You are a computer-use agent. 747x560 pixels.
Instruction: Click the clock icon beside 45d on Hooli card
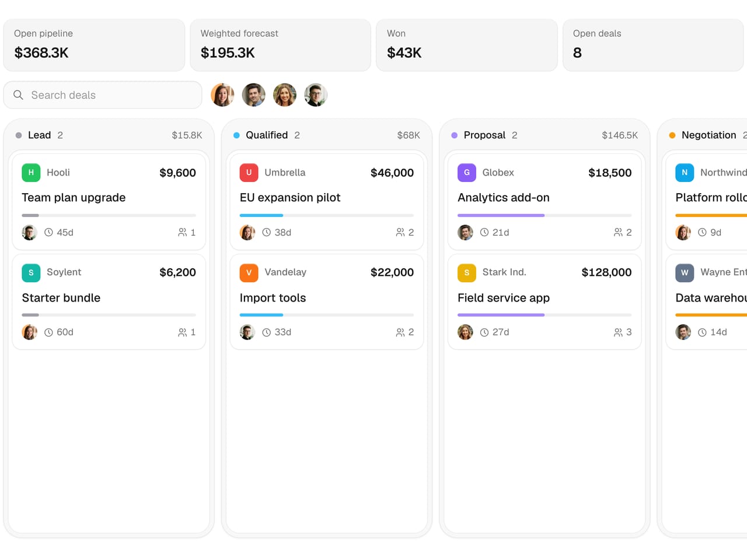pyautogui.click(x=49, y=232)
